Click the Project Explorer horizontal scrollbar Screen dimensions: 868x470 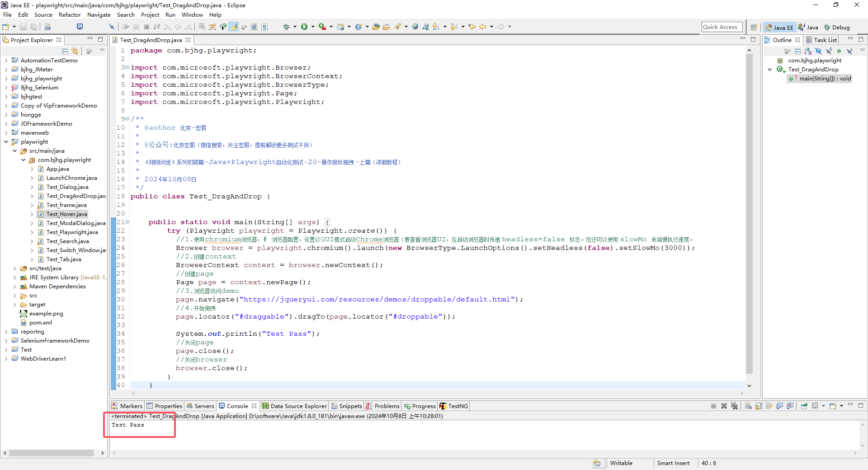click(51, 453)
